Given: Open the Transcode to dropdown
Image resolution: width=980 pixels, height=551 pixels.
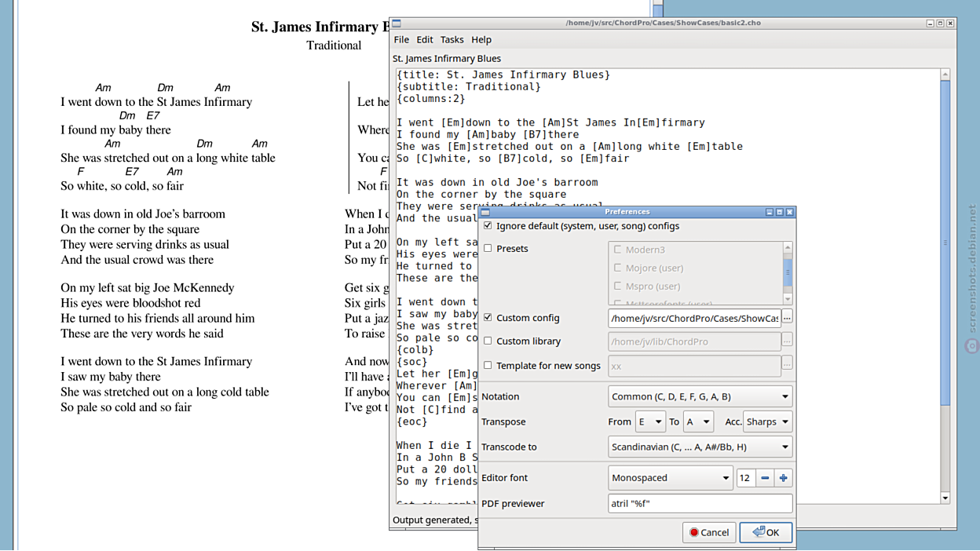Looking at the screenshot, I should tap(700, 447).
